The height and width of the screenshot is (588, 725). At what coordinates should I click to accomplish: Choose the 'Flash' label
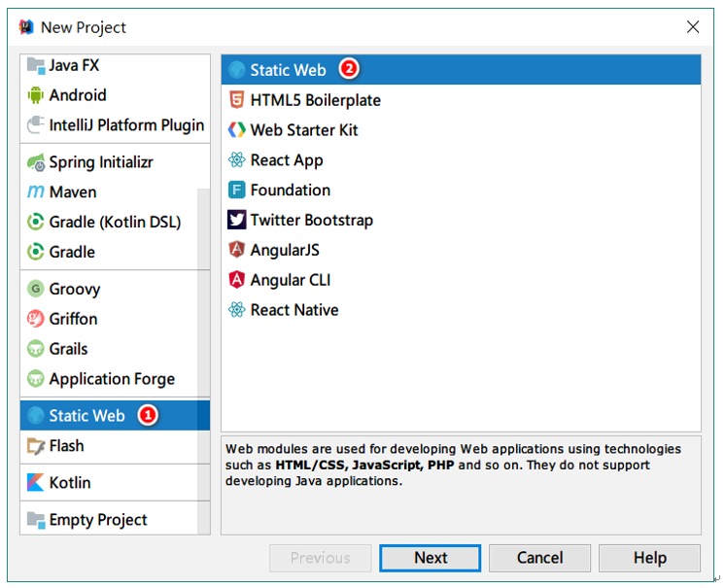click(x=67, y=446)
